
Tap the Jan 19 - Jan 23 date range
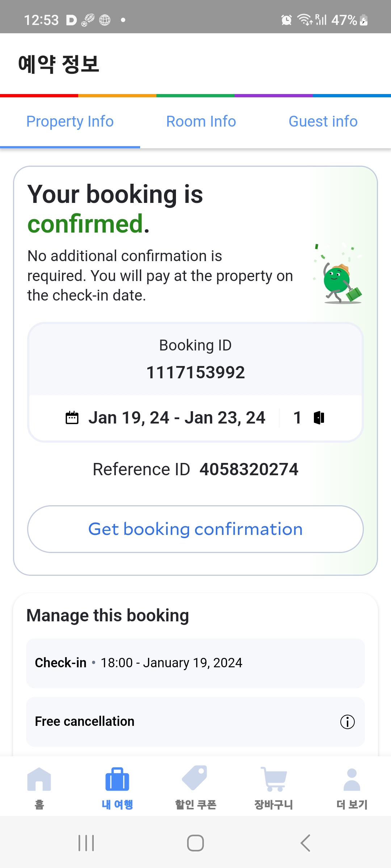[177, 418]
